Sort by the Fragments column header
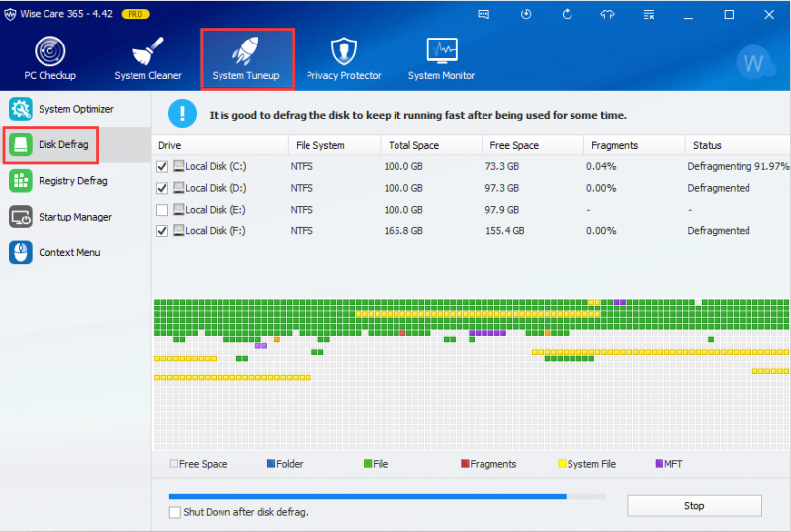Screen dimensions: 791x532 pyautogui.click(x=635, y=145)
